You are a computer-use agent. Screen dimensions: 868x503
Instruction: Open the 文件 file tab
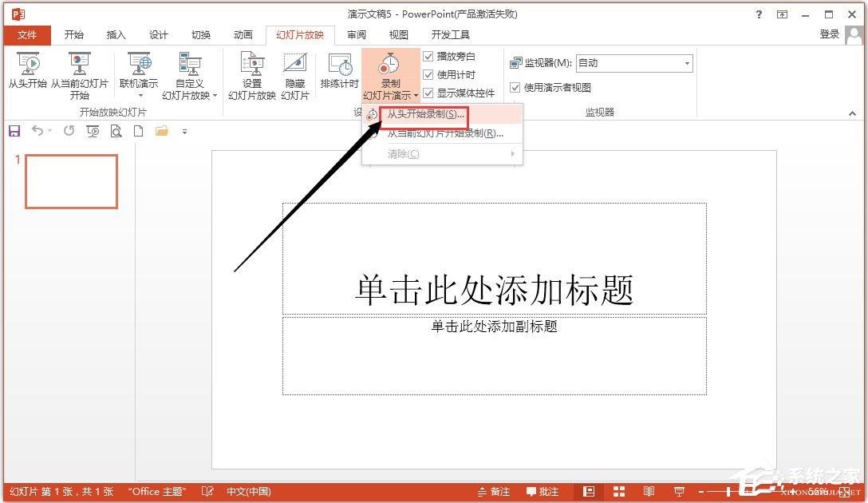pos(27,35)
